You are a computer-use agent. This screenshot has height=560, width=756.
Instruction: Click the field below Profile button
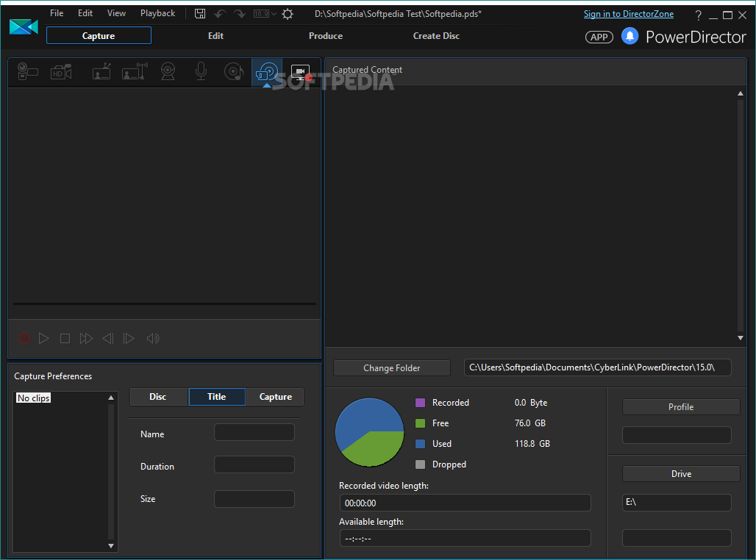coord(677,435)
